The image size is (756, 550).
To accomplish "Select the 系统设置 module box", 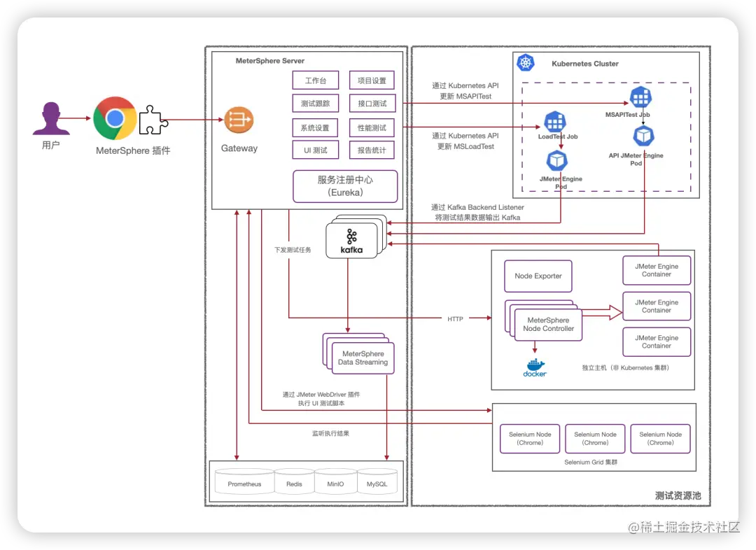I will [x=315, y=128].
